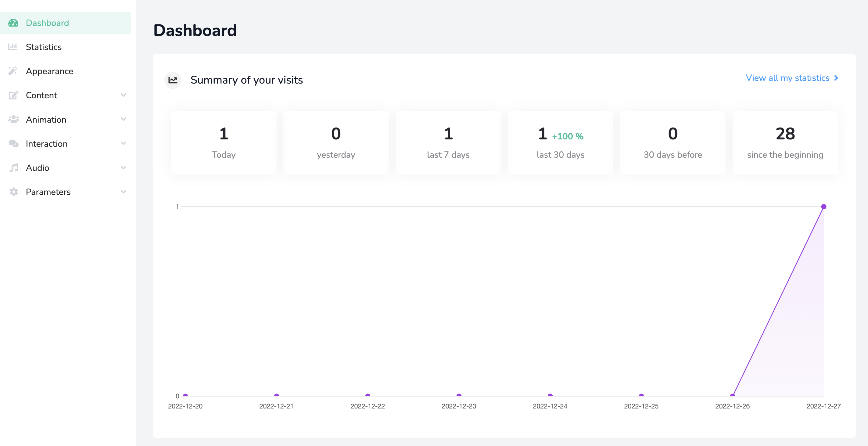868x446 pixels.
Task: Click the Animation people group icon
Action: (13, 119)
